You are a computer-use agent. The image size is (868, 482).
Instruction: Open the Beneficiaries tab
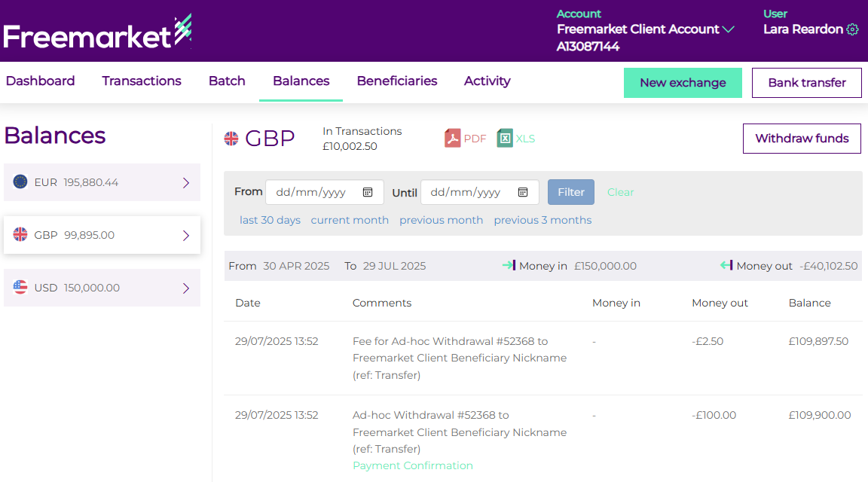(x=397, y=81)
